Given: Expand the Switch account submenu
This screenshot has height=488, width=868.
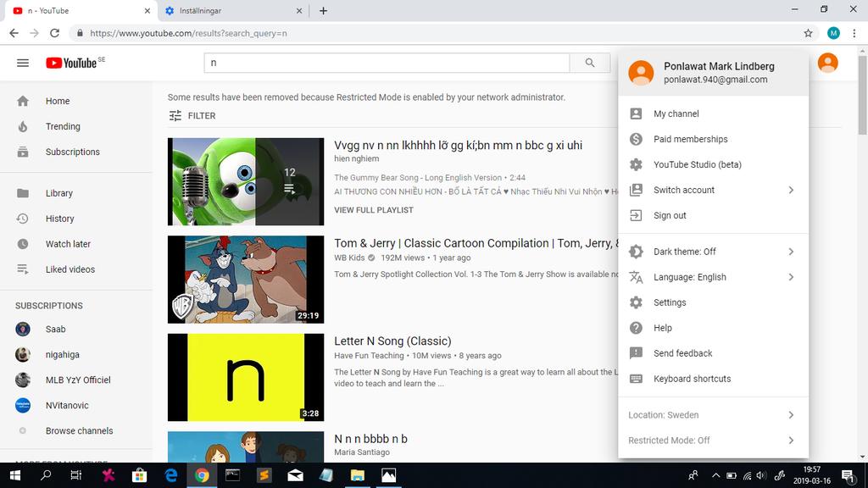Looking at the screenshot, I should click(x=713, y=190).
